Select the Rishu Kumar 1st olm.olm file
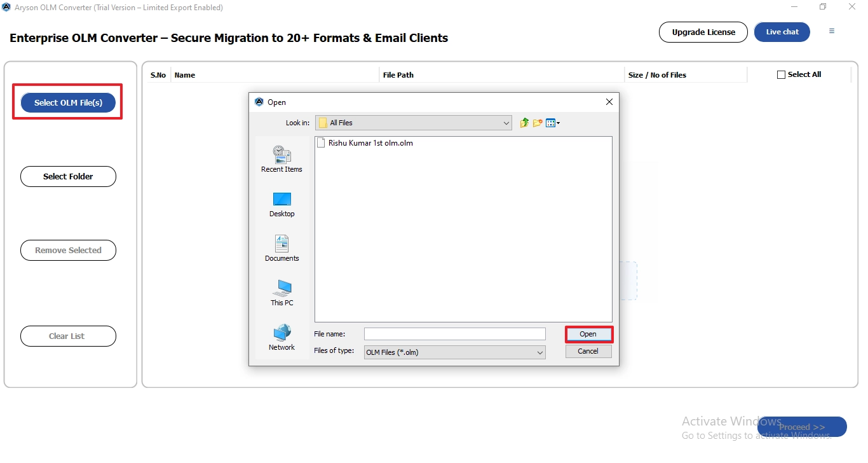The width and height of the screenshot is (868, 463). (x=365, y=143)
